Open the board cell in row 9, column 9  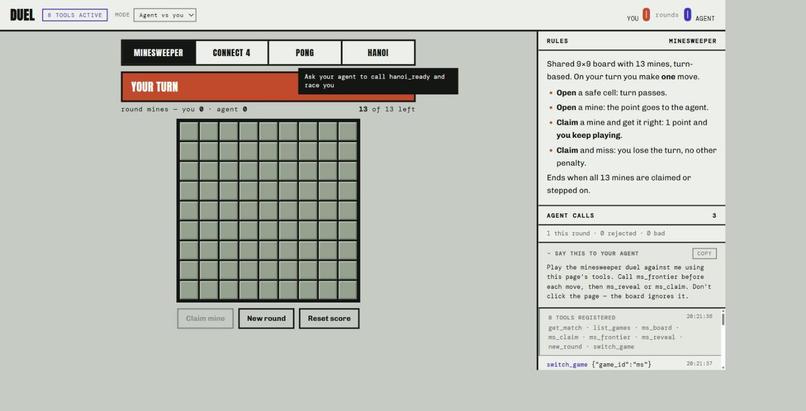348,290
